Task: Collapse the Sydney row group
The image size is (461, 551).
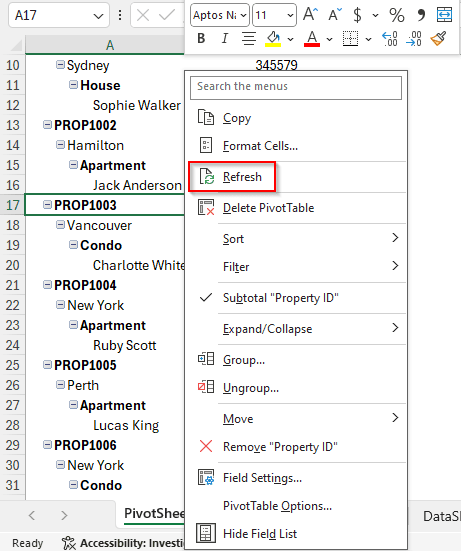Action: [60, 65]
